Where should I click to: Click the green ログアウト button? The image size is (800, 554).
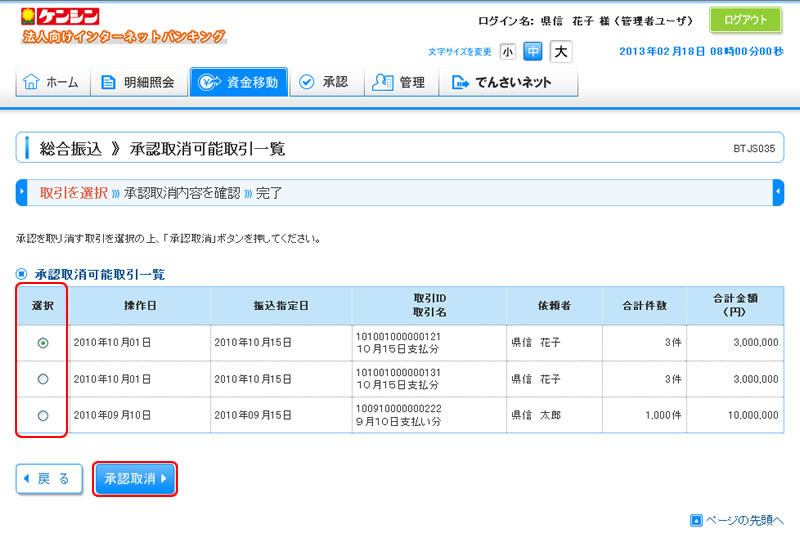pyautogui.click(x=745, y=20)
